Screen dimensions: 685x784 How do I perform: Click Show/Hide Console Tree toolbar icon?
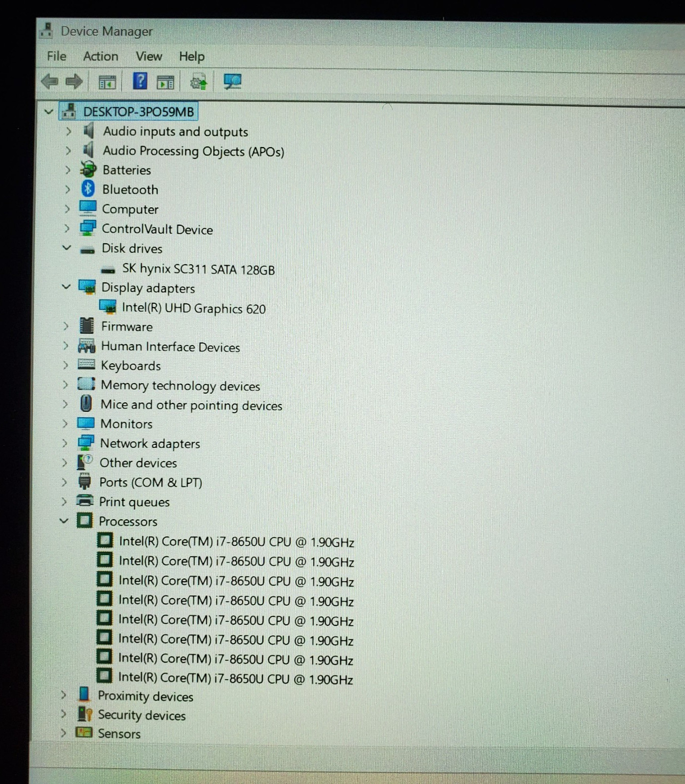point(107,82)
